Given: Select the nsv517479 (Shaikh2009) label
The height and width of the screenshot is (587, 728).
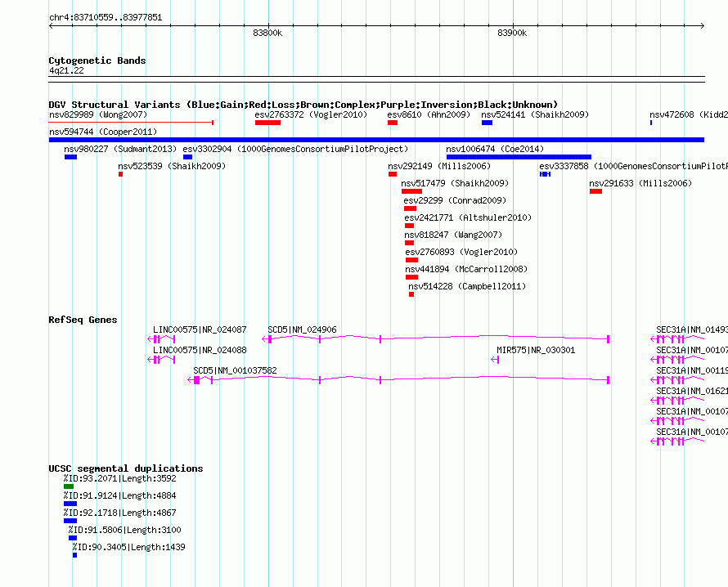Looking at the screenshot, I should [x=455, y=183].
